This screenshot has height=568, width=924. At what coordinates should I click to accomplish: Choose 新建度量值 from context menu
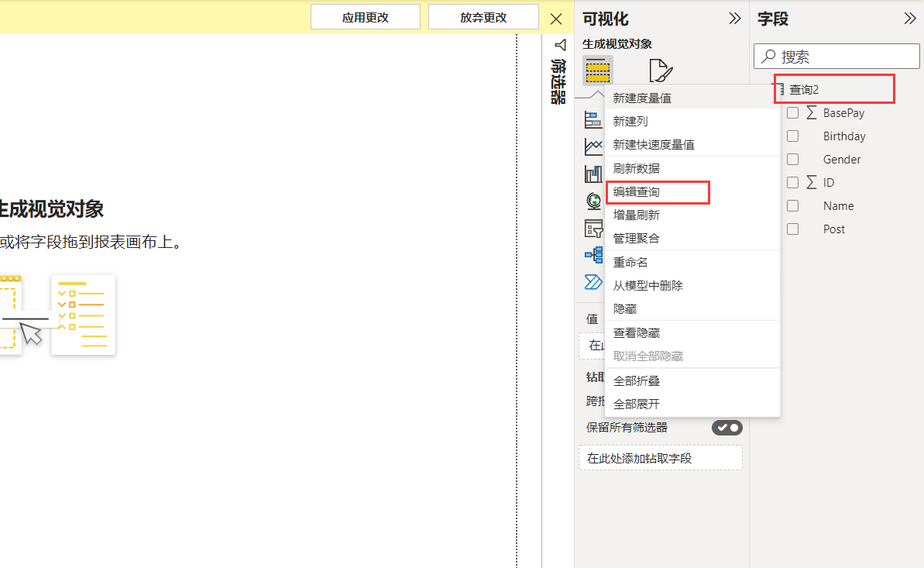[692, 98]
